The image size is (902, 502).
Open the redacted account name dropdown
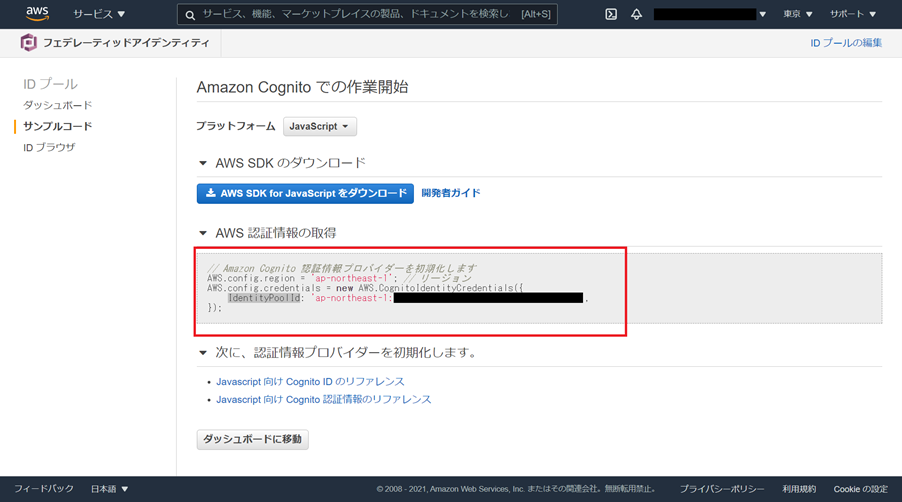[x=710, y=14]
